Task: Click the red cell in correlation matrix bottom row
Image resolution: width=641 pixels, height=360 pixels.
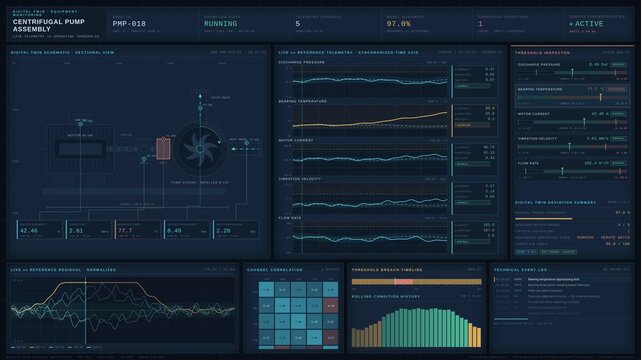Action: pos(330,338)
